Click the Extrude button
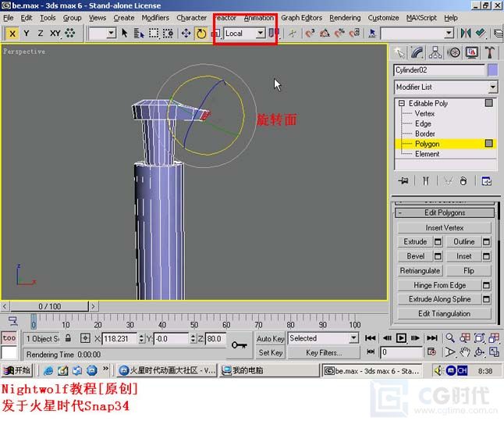 (415, 241)
